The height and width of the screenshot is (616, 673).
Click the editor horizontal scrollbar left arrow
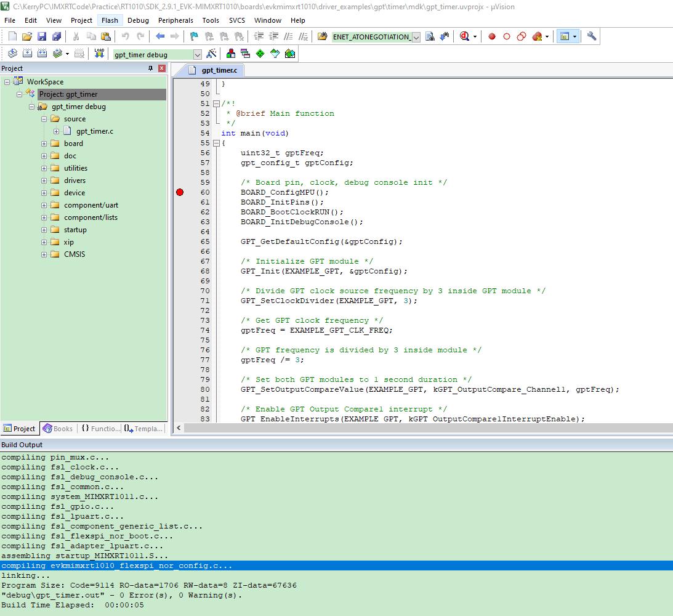click(x=179, y=428)
